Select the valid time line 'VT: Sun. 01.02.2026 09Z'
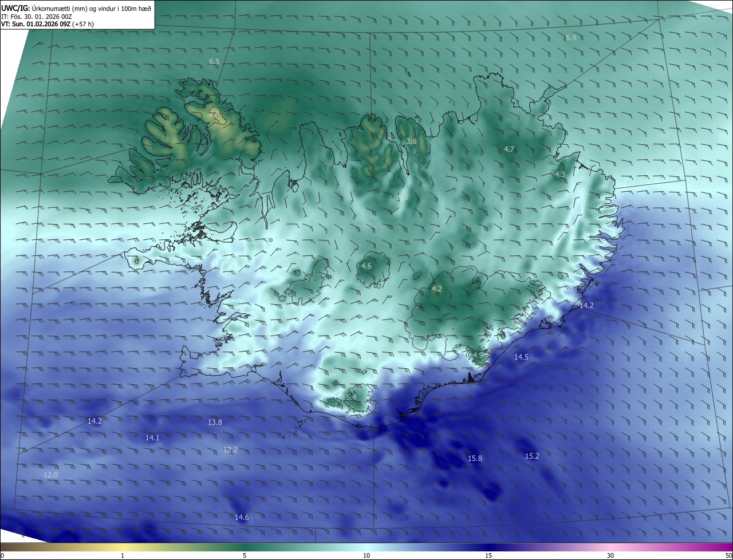Viewport: 733px width, 560px height. point(35,25)
